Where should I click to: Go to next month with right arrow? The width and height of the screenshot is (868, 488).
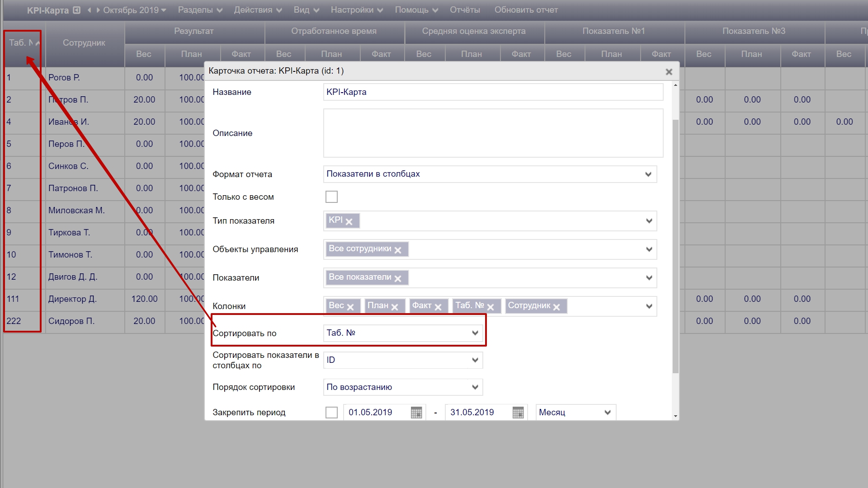(98, 10)
